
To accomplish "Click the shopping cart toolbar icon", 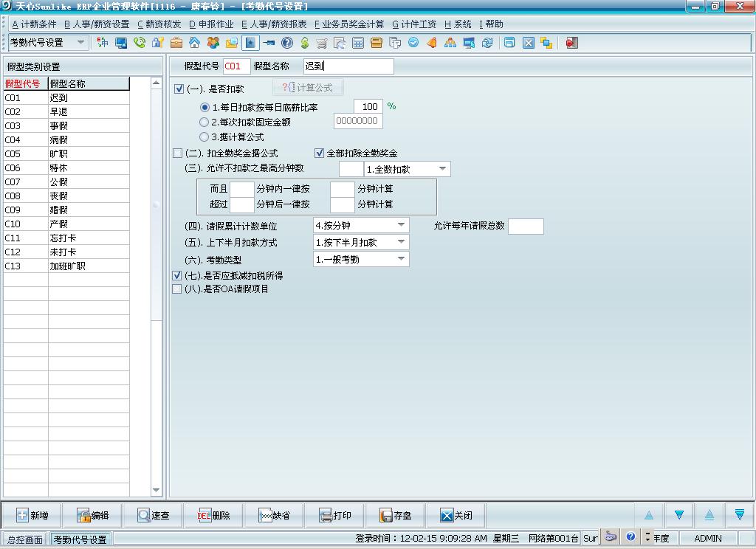I will tap(322, 43).
